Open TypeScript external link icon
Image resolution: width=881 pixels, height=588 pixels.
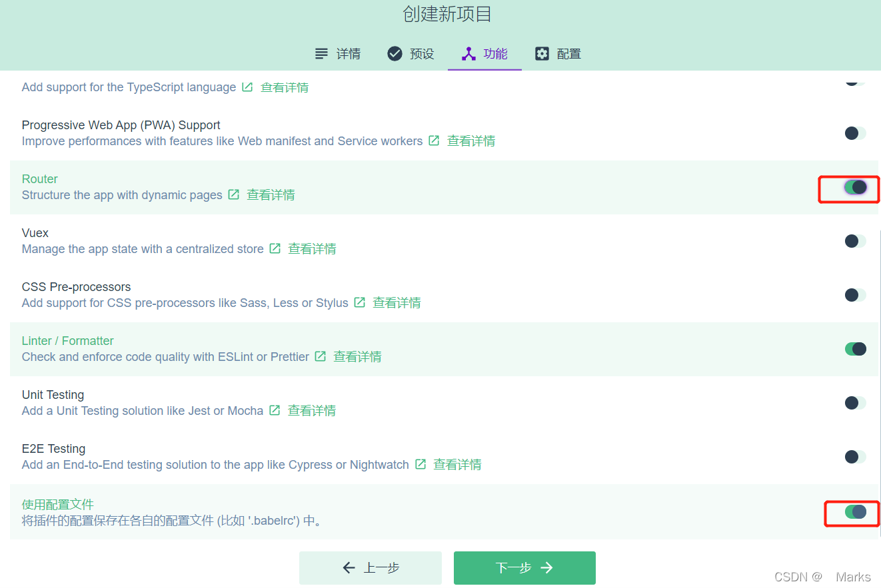[247, 87]
